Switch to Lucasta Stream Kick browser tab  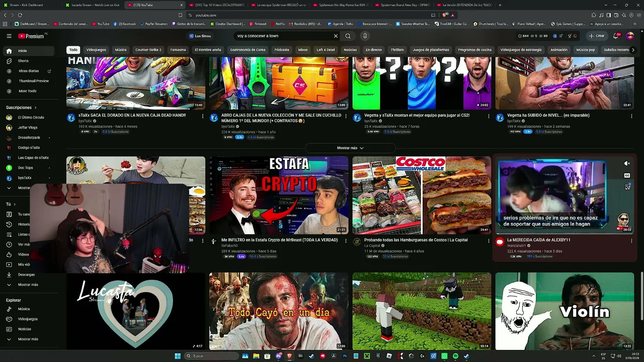pyautogui.click(x=93, y=5)
